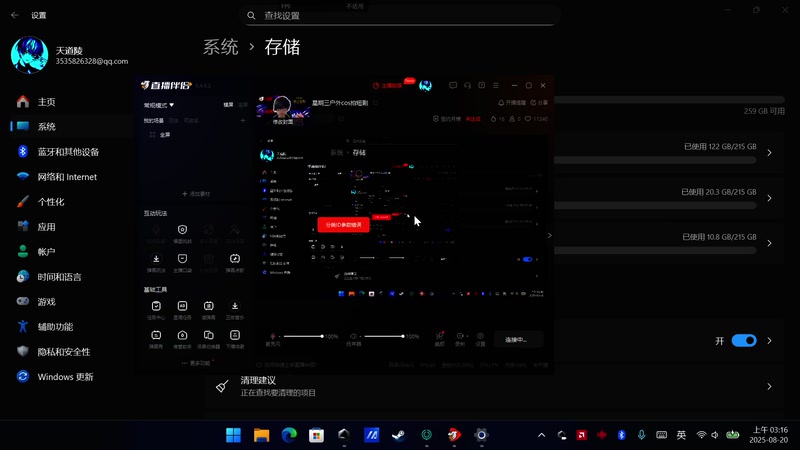Click headset support icon in 直播伴侣

(x=467, y=85)
